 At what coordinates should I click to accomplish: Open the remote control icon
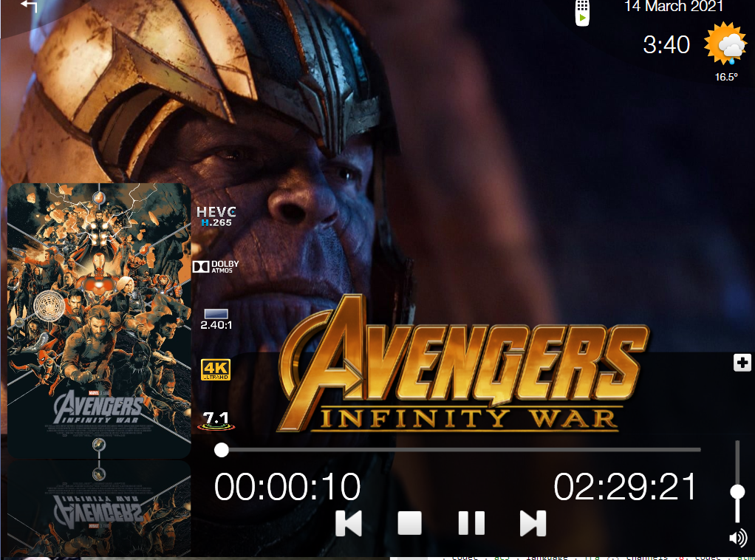(582, 13)
